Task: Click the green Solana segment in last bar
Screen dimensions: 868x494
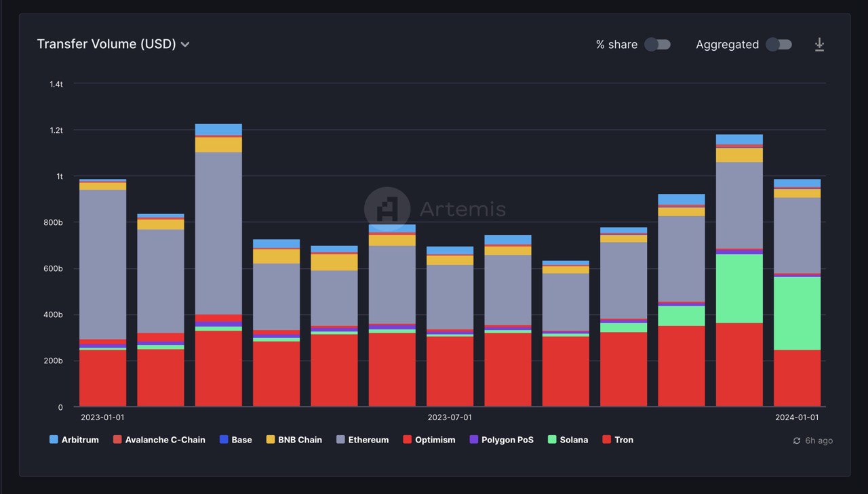Action: click(x=797, y=313)
